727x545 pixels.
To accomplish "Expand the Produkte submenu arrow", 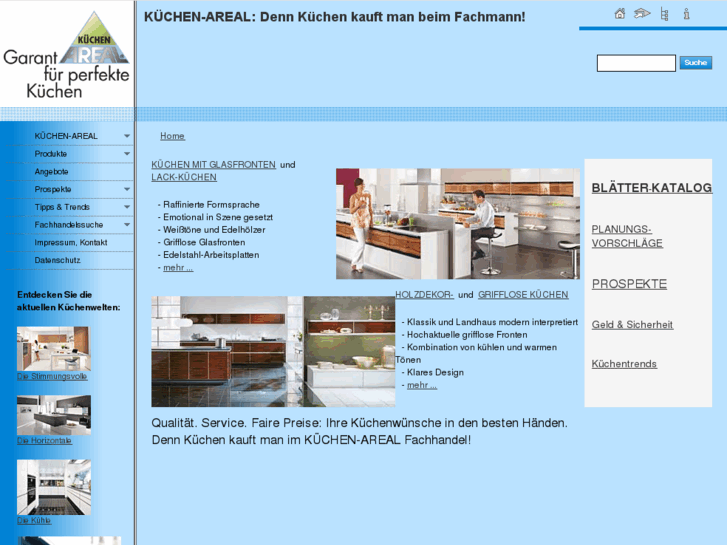I will coord(127,154).
